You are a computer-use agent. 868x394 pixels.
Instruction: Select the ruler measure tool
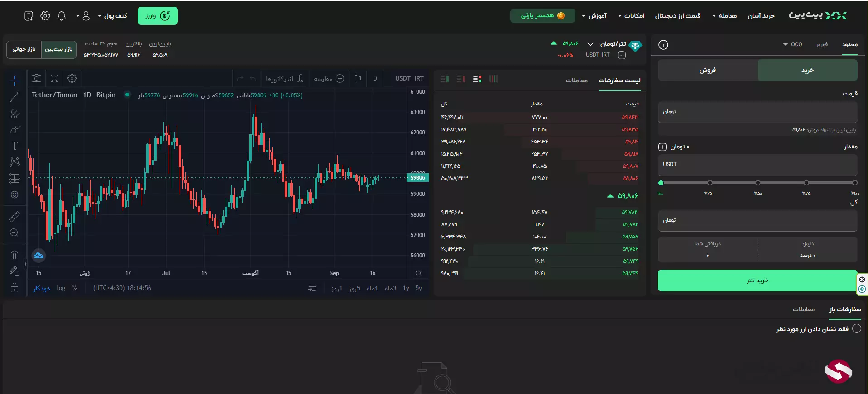point(14,217)
